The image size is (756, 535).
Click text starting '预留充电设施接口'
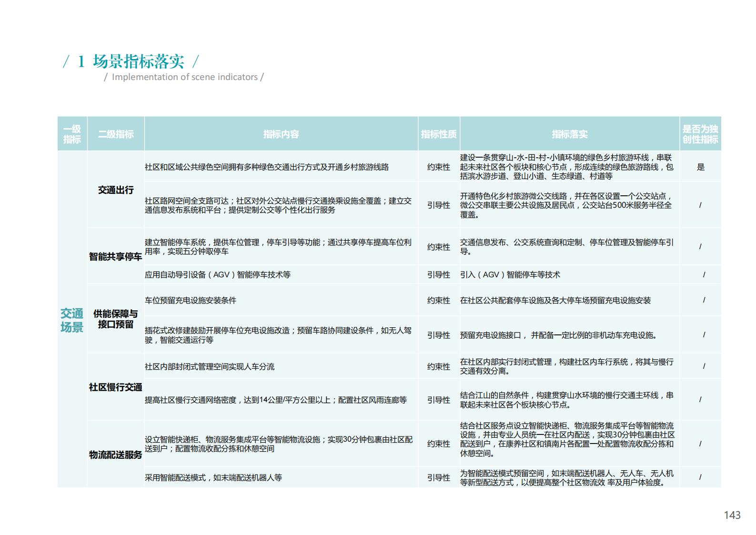tap(559, 335)
